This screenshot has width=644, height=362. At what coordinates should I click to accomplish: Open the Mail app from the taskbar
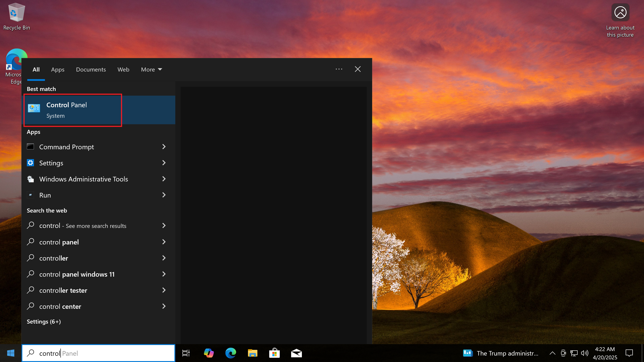pyautogui.click(x=296, y=353)
